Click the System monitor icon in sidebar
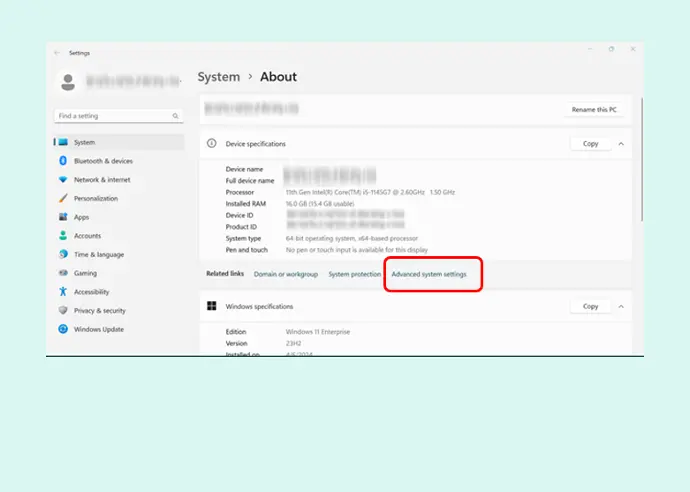 (x=63, y=142)
